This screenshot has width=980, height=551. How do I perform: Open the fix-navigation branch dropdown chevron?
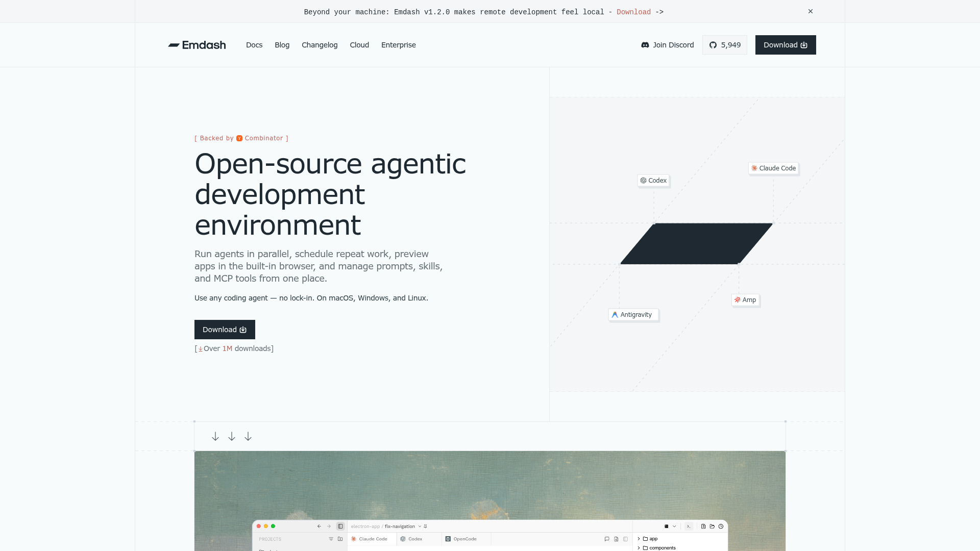420,527
